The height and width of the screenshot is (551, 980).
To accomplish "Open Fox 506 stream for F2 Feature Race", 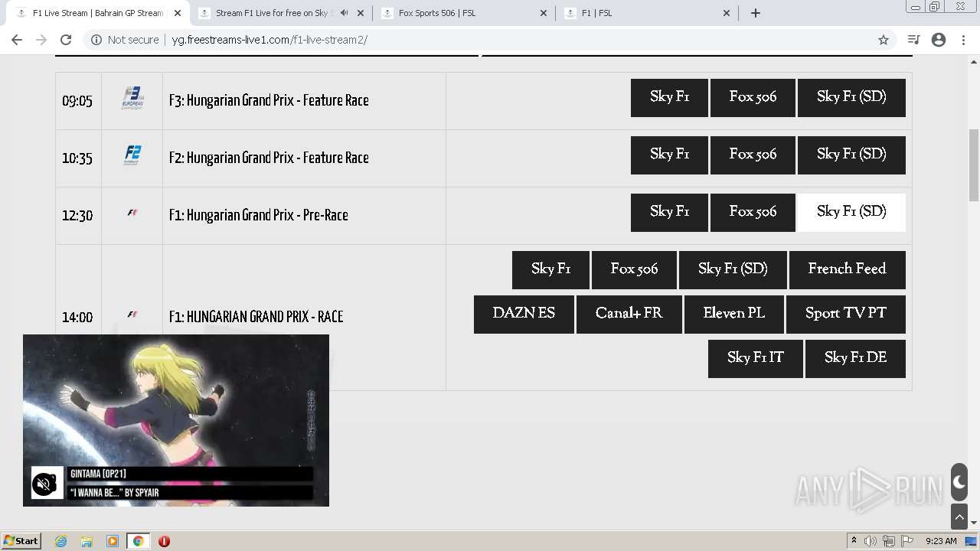I will pyautogui.click(x=753, y=155).
